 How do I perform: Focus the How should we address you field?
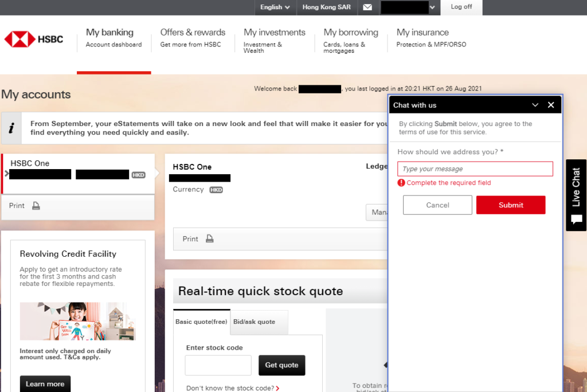pos(475,169)
